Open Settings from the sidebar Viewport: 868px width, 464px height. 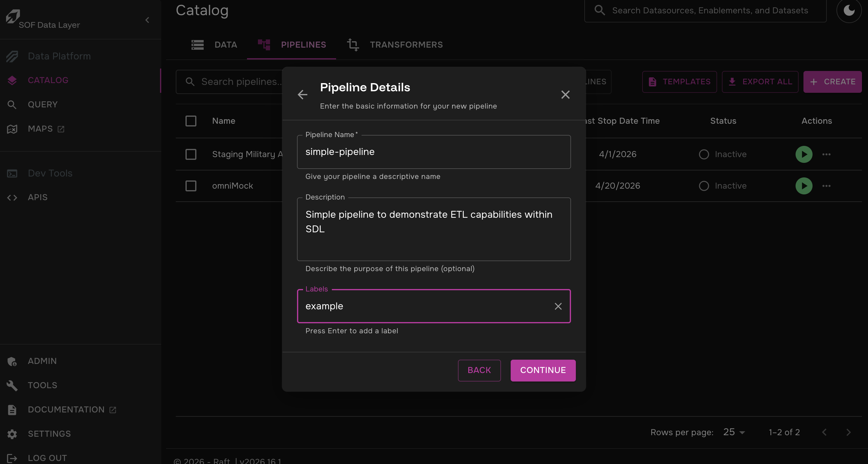[x=81, y=434]
